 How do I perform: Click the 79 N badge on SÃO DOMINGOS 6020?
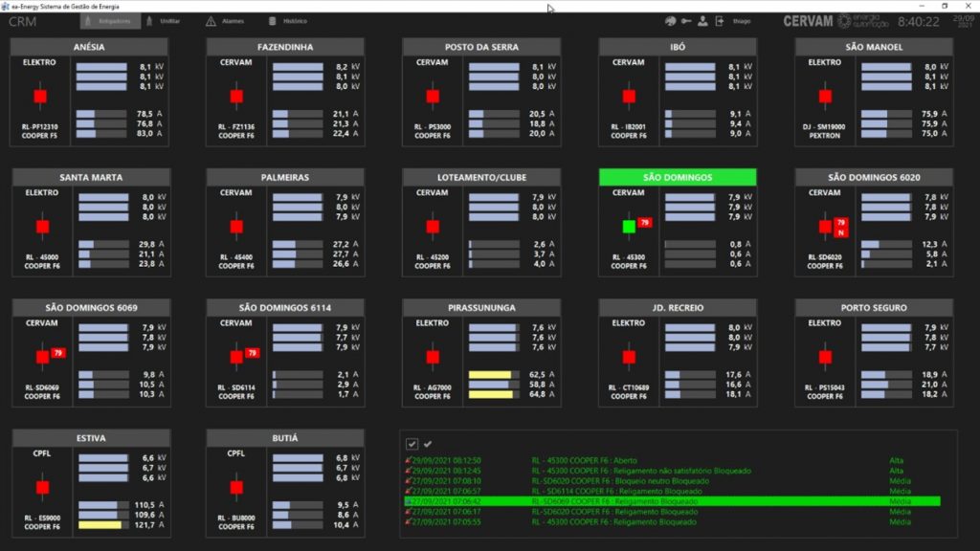(841, 226)
